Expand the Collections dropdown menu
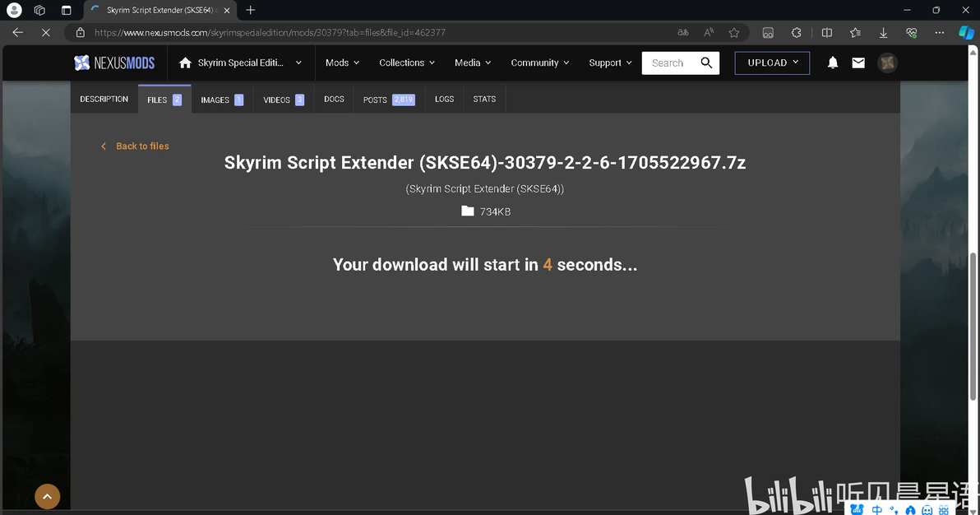Image resolution: width=980 pixels, height=515 pixels. [407, 63]
